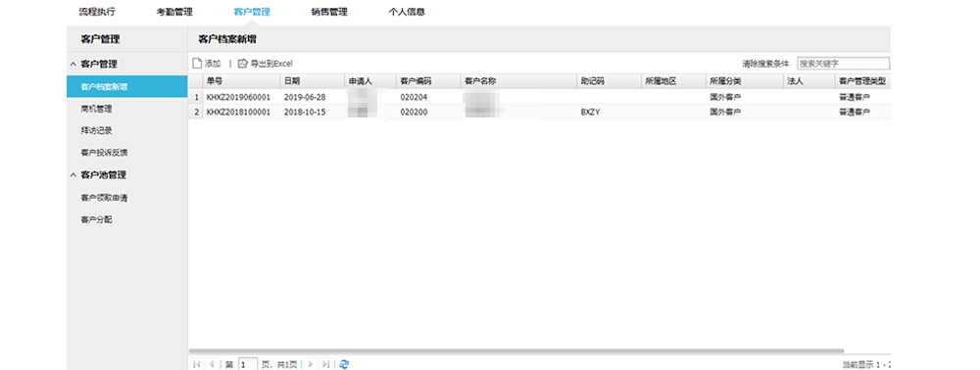Switch to the 销售管理 top tab

click(x=329, y=12)
